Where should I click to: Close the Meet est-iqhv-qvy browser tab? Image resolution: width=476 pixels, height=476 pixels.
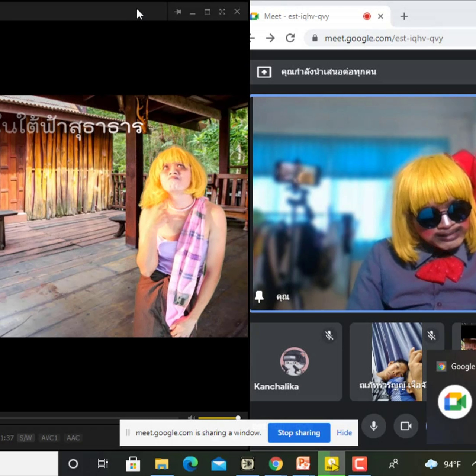[x=380, y=16]
